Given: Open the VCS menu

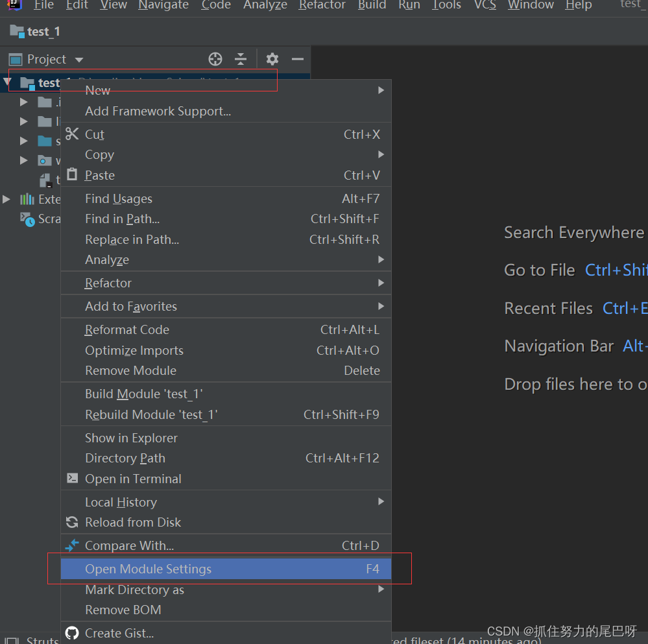Looking at the screenshot, I should coord(485,5).
